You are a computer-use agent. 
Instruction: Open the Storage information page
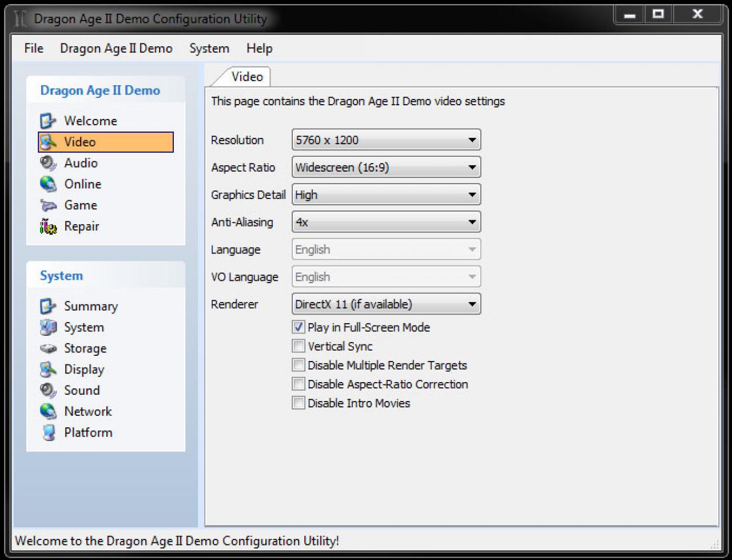click(x=85, y=348)
